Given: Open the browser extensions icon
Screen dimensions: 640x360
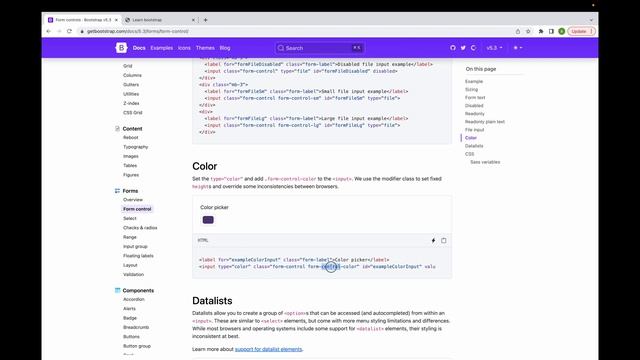Looking at the screenshot, I should [x=541, y=31].
